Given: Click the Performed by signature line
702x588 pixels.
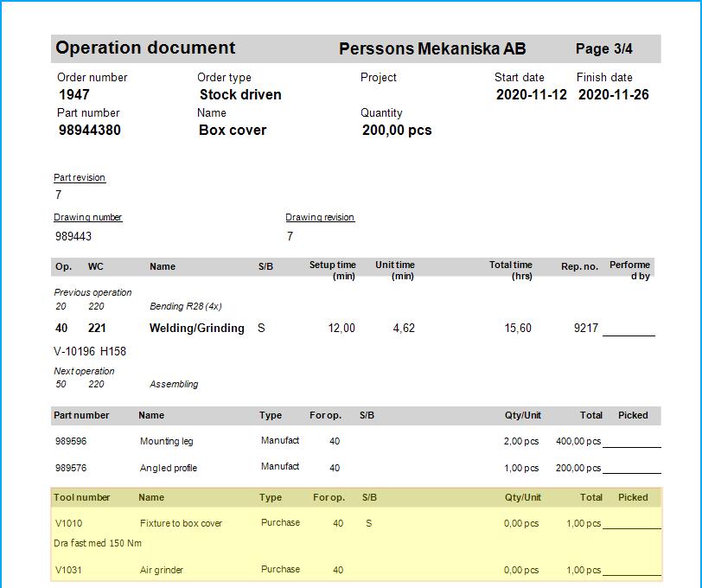Looking at the screenshot, I should (629, 332).
